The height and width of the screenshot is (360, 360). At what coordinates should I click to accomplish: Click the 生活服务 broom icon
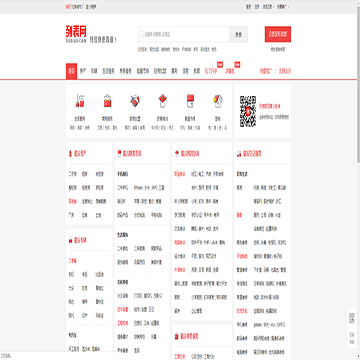[79, 101]
